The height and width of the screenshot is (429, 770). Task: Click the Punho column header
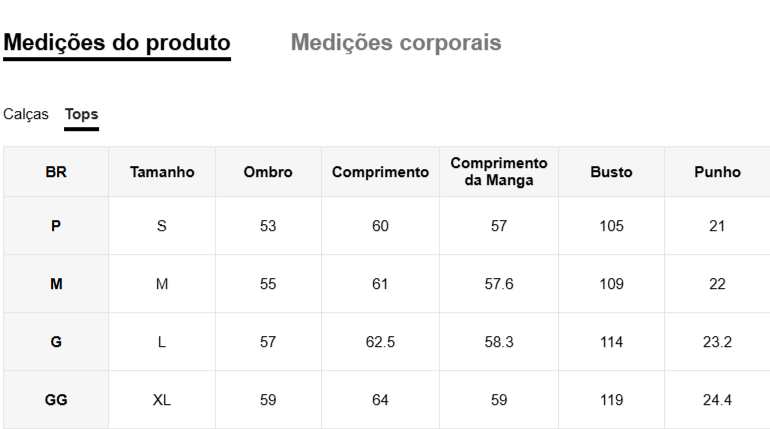coord(717,172)
